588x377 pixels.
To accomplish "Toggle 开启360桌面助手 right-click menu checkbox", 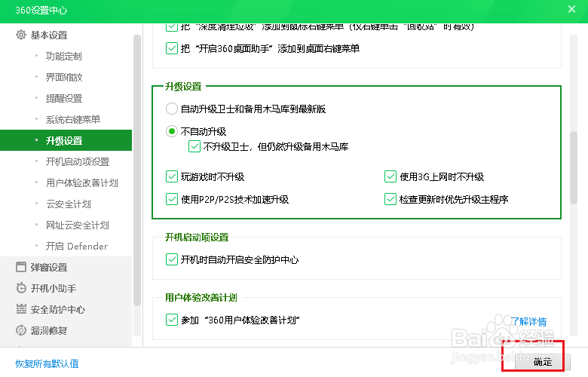I will (x=171, y=48).
